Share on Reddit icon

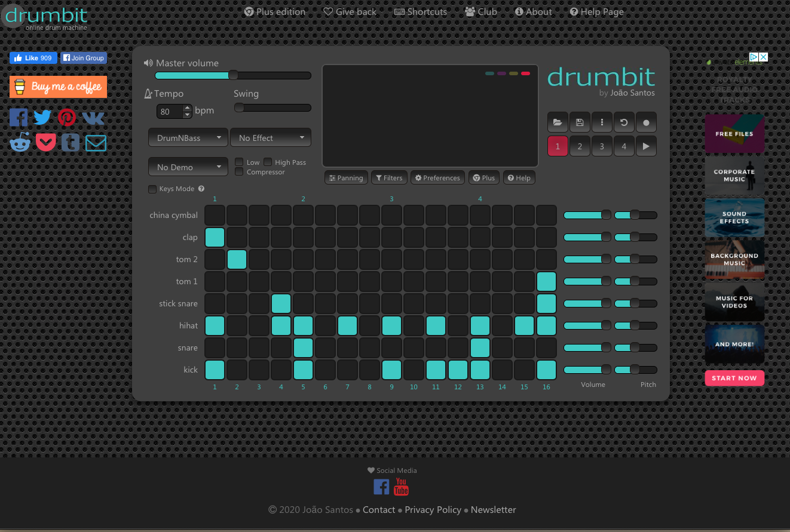(x=20, y=142)
